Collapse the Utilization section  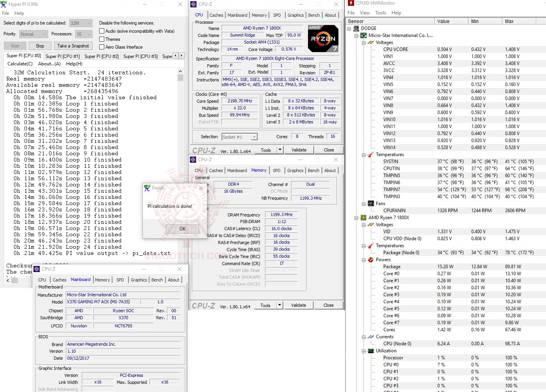click(364, 351)
